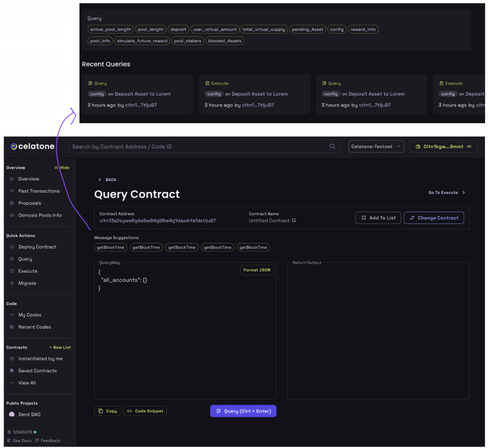Select Execute under Quick Actions
Viewport: 489px width, 448px height.
[28, 271]
